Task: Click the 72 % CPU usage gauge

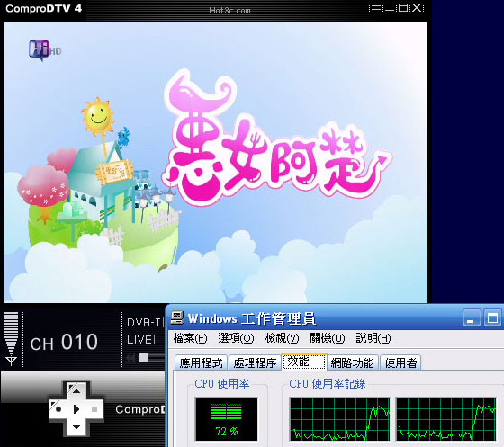Action: point(226,419)
